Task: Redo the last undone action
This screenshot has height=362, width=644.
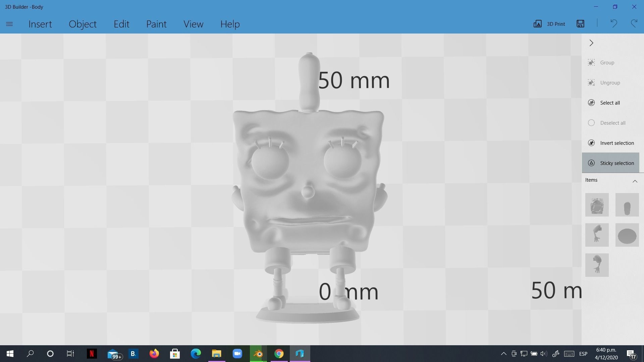Action: tap(634, 23)
